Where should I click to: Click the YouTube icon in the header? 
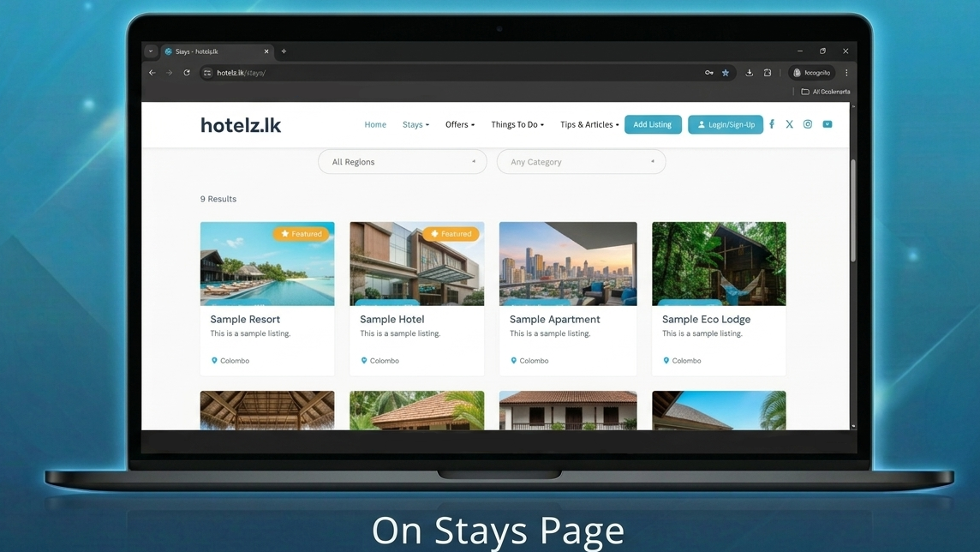pos(828,124)
